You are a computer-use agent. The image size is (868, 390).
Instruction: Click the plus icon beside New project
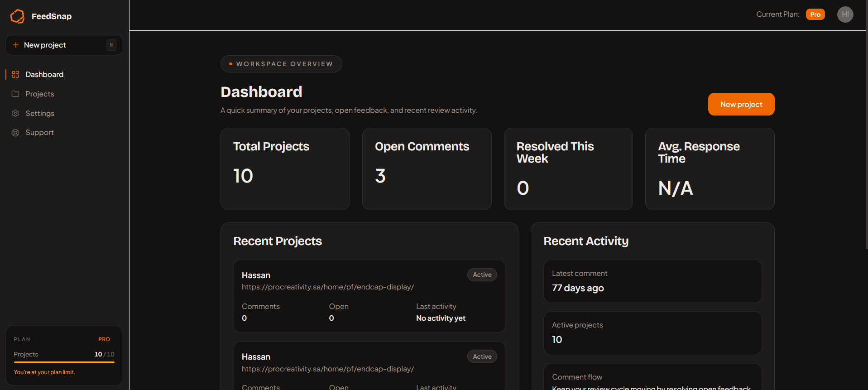point(16,45)
